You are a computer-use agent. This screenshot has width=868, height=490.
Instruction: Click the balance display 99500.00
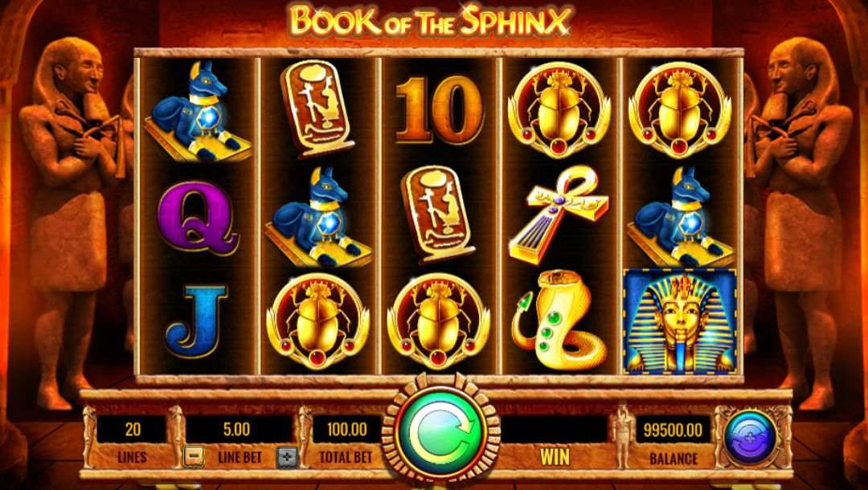(x=673, y=430)
